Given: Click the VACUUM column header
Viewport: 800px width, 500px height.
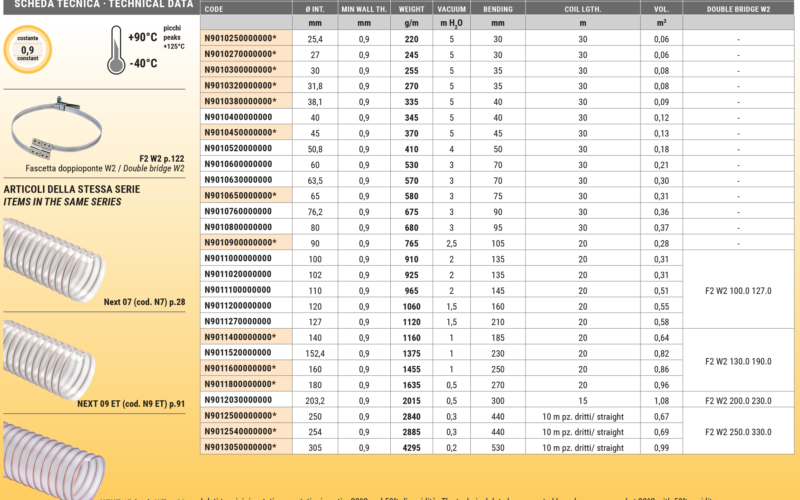Looking at the screenshot, I should [452, 8].
